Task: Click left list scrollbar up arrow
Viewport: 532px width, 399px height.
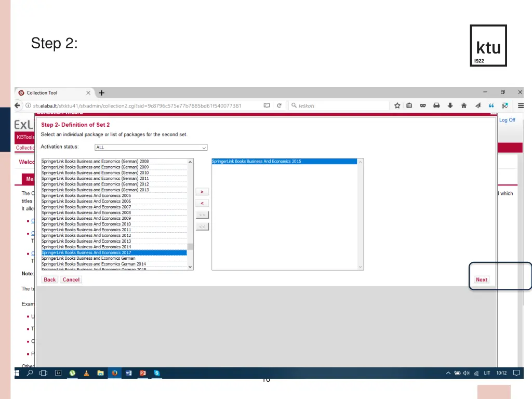Action: [190, 162]
